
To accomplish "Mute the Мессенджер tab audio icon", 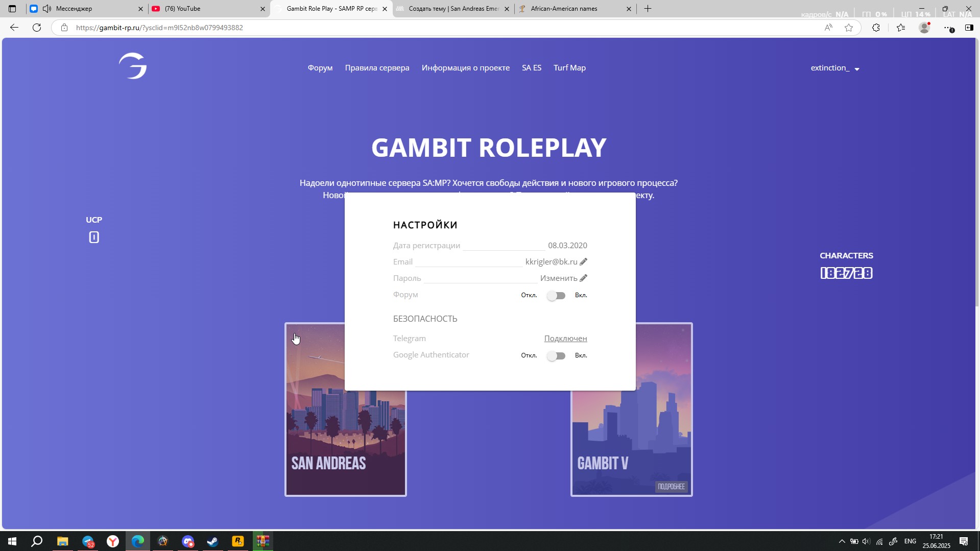I will [x=47, y=9].
